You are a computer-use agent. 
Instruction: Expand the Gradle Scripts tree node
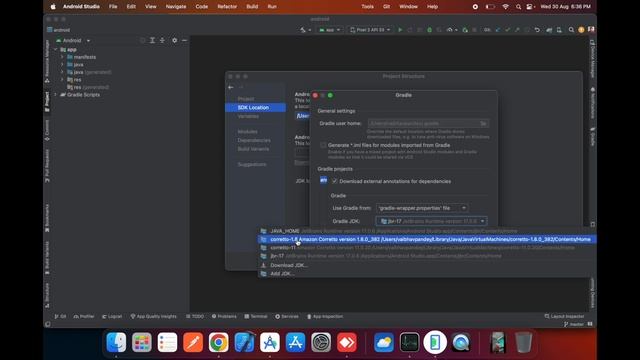(x=56, y=95)
